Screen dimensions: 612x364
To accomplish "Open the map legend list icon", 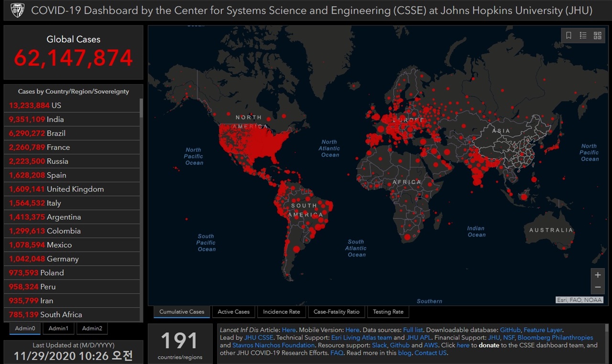I will [583, 35].
